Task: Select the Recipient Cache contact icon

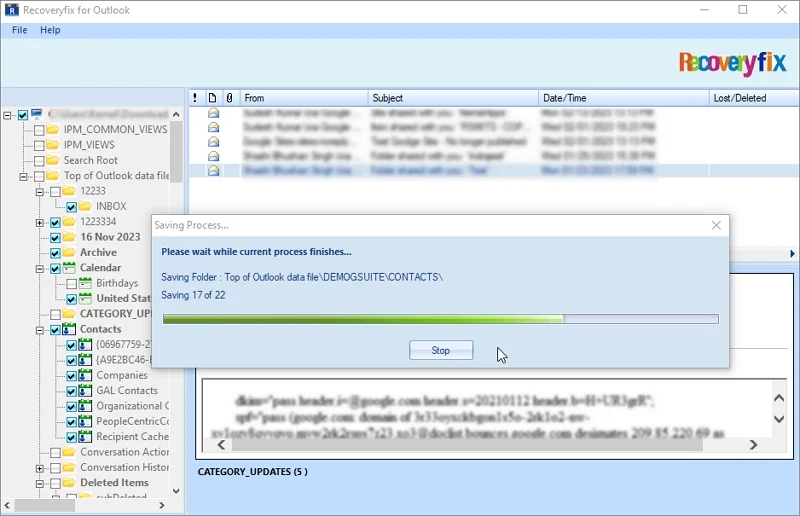Action: 85,436
